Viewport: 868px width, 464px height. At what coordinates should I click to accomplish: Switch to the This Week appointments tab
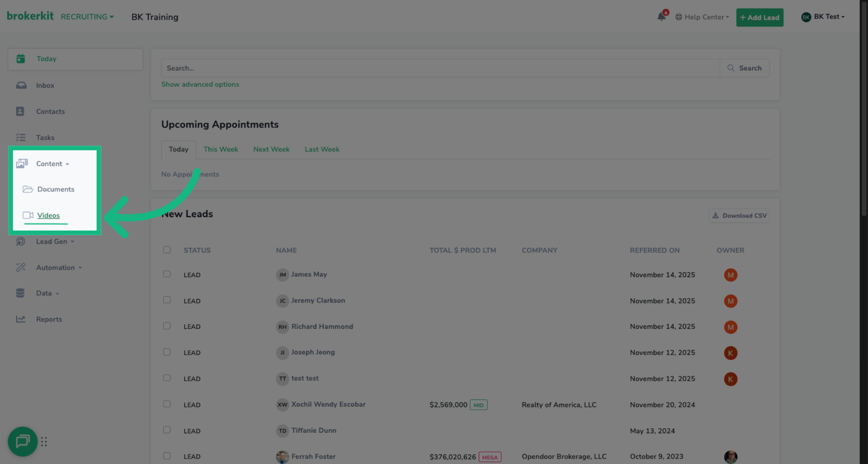click(221, 149)
